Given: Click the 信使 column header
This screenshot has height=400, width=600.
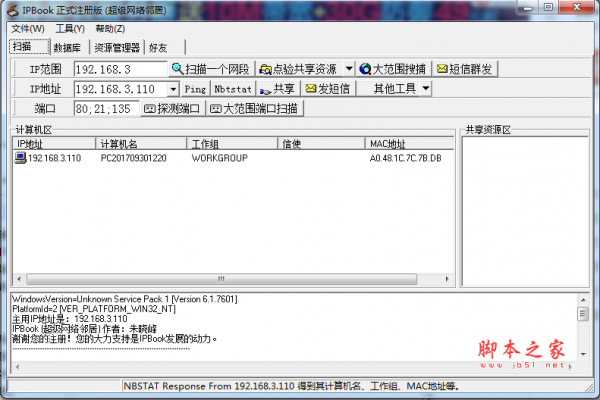Looking at the screenshot, I should (321, 144).
